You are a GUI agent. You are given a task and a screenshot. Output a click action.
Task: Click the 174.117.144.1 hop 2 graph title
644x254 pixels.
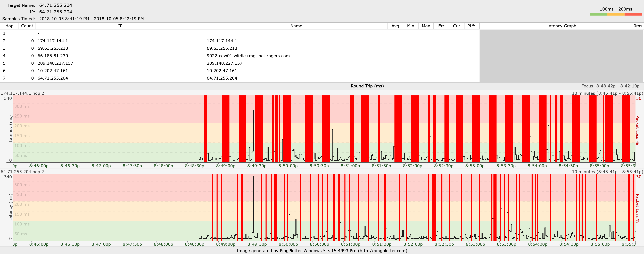tap(22, 93)
